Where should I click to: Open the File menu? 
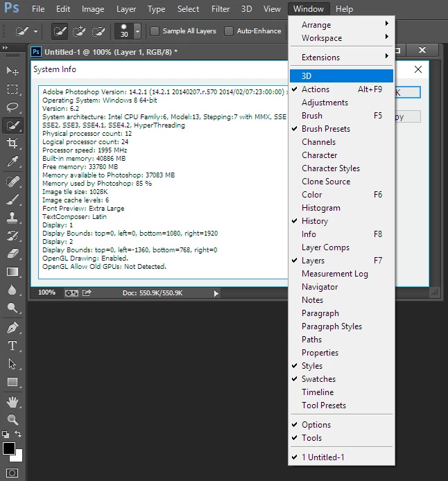38,9
